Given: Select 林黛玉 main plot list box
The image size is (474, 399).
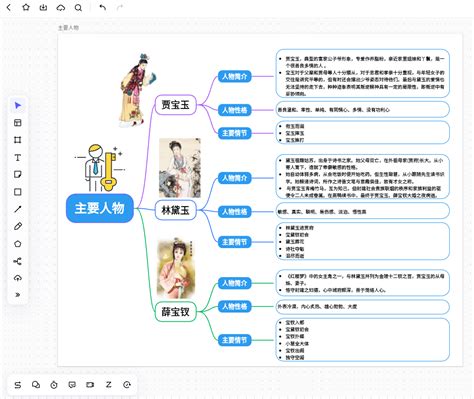Looking at the screenshot, I should tap(363, 241).
